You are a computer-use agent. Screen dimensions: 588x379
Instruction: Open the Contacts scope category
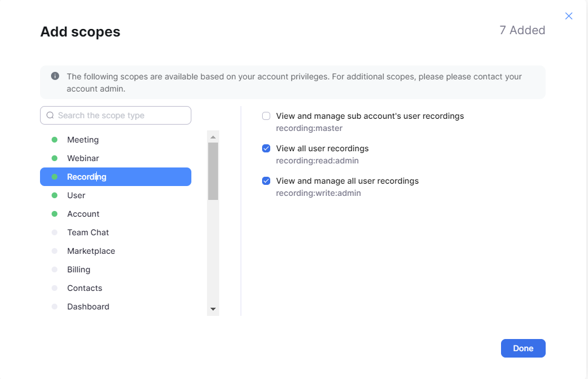coord(85,288)
